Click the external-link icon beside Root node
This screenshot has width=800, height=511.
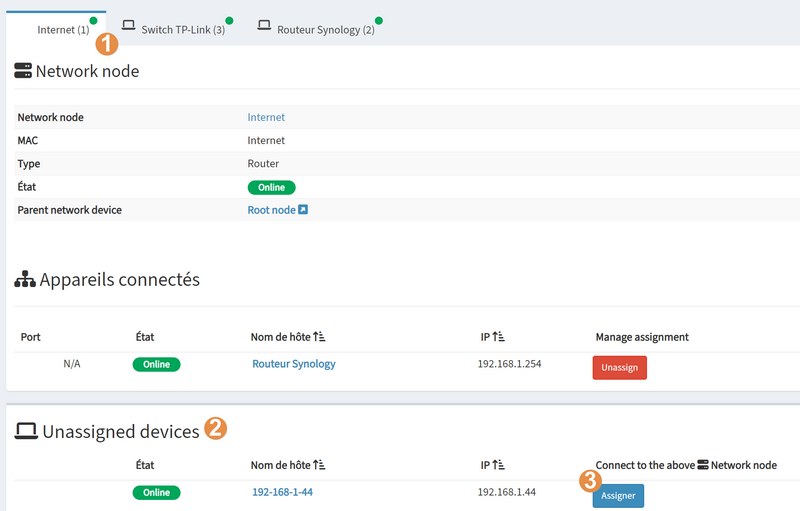click(x=303, y=210)
